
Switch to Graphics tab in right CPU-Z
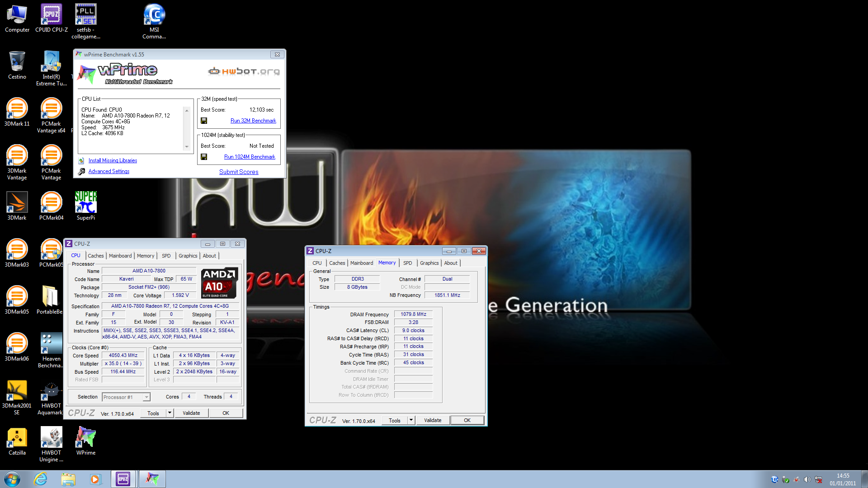tap(429, 263)
